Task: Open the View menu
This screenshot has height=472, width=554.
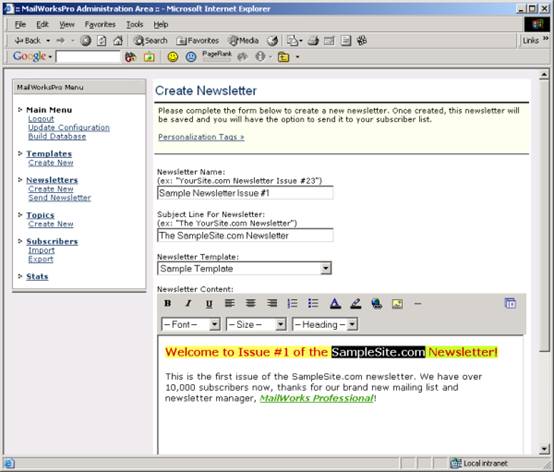Action: tap(66, 24)
